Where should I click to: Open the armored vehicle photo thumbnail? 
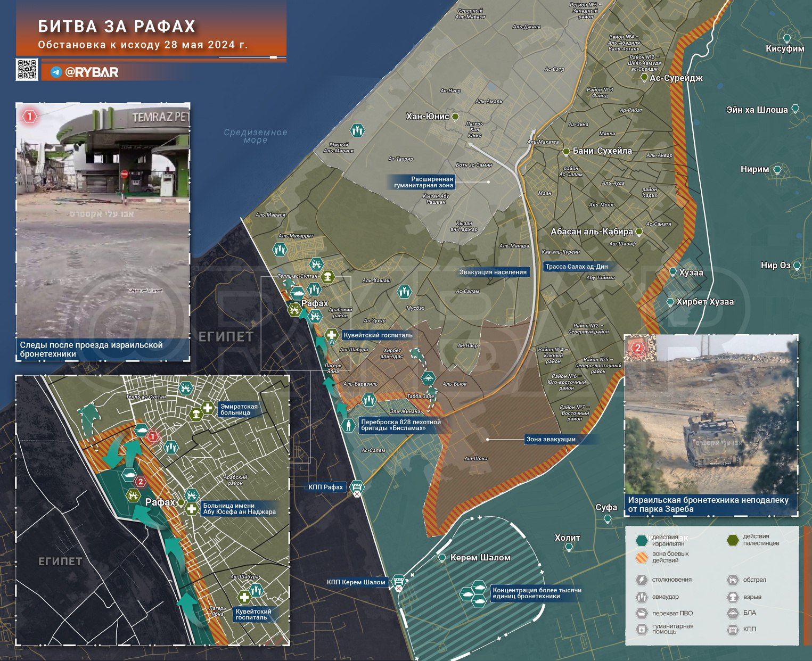710,414
